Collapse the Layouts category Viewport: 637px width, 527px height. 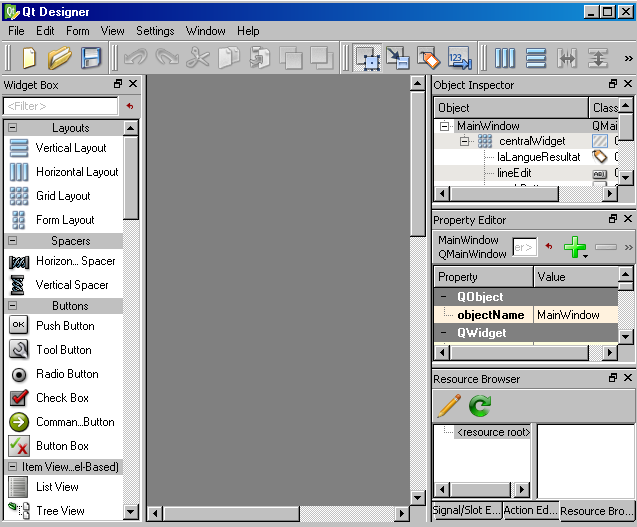[13, 128]
